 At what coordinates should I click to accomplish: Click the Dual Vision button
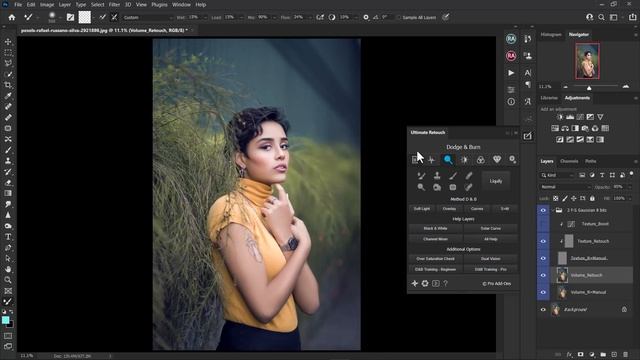(491, 259)
